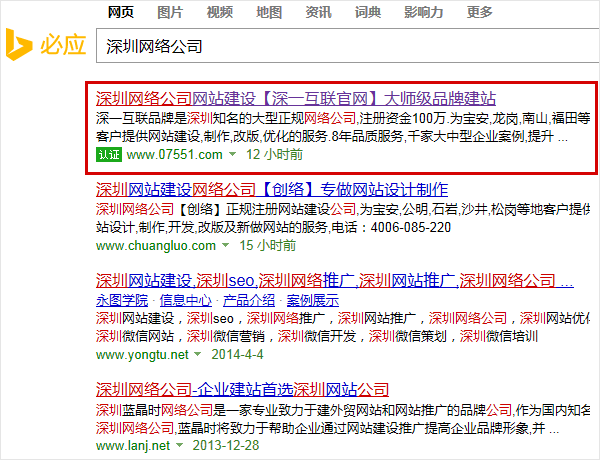Open dropdown arrow beside www.chuangluo.com
This screenshot has height=460, width=600.
(225, 246)
